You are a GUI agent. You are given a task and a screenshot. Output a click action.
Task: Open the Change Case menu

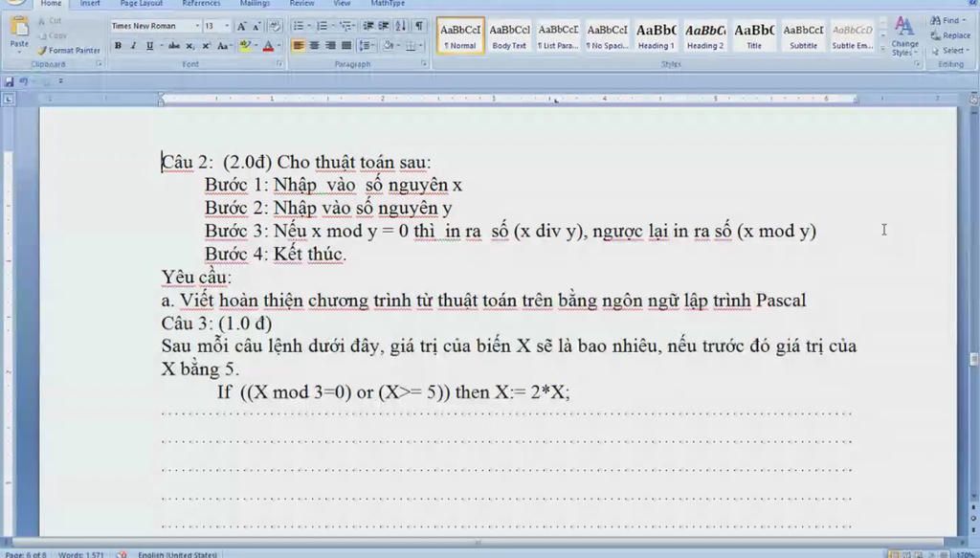[x=223, y=46]
